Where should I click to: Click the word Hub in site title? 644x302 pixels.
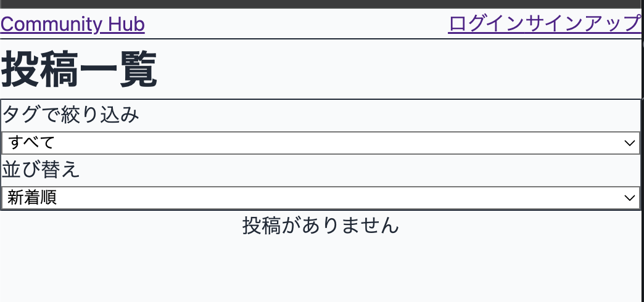coord(126,25)
